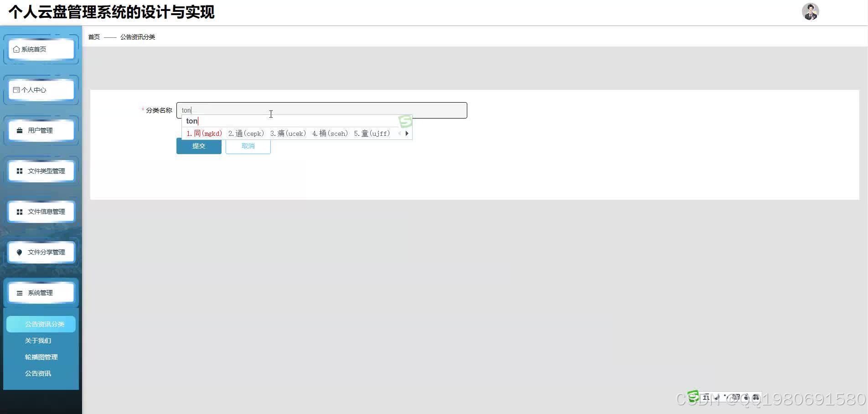Open 文件信息管理 from the sidebar
Image resolution: width=868 pixels, height=414 pixels.
click(x=41, y=212)
